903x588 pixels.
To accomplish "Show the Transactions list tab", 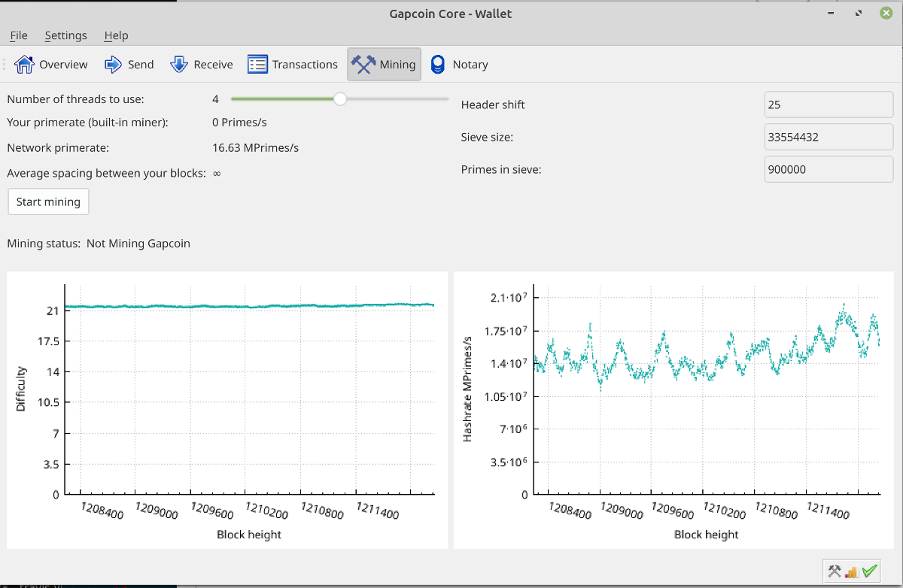I will point(293,65).
